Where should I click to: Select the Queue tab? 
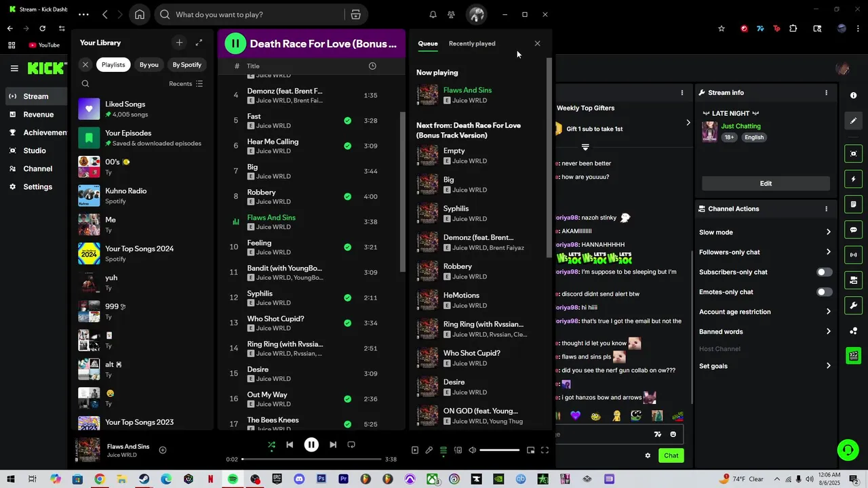pos(428,43)
